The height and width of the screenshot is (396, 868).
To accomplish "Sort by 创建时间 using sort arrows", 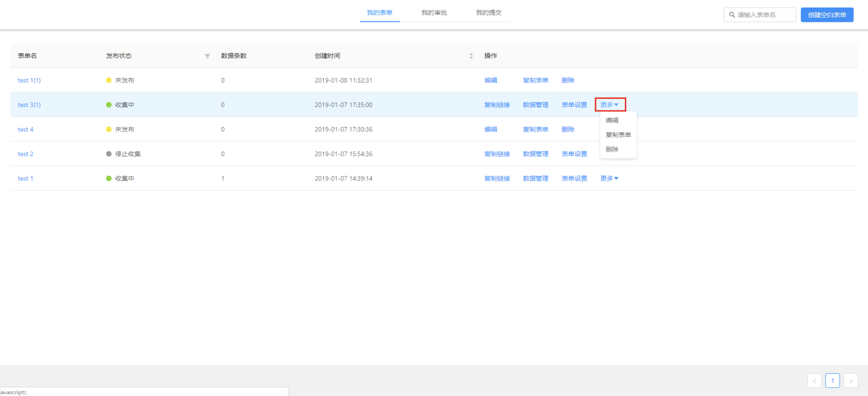I will pyautogui.click(x=471, y=56).
